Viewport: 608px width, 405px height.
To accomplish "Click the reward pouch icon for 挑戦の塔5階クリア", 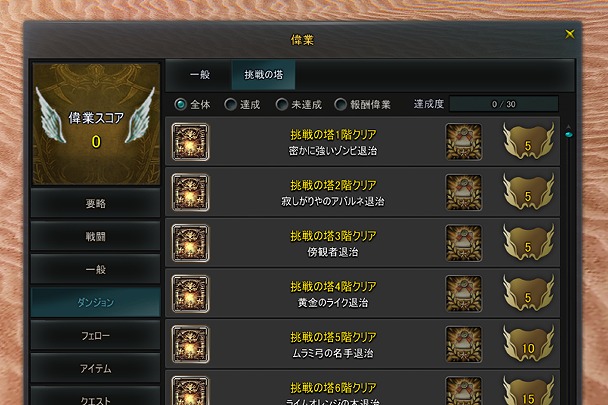I will pos(464,344).
